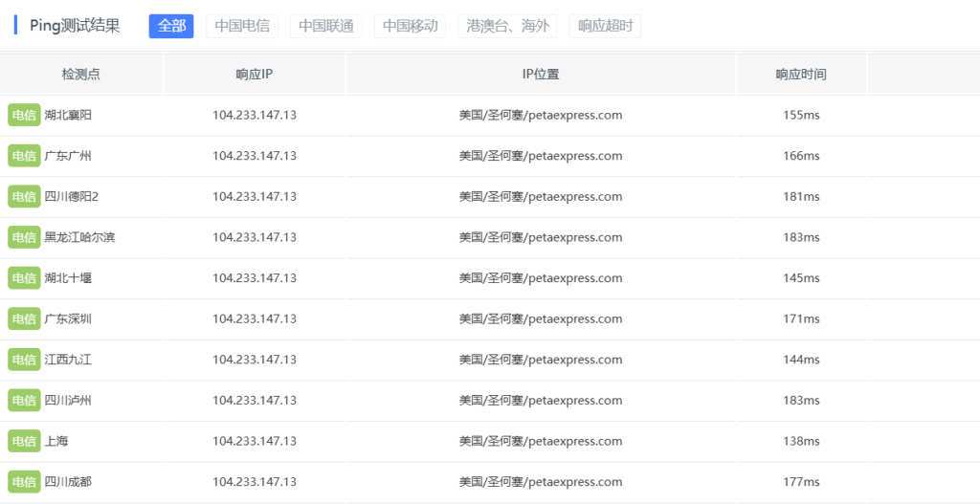Viewport: 980px width, 504px height.
Task: Switch to the 响应超时 filter tab
Action: [605, 26]
